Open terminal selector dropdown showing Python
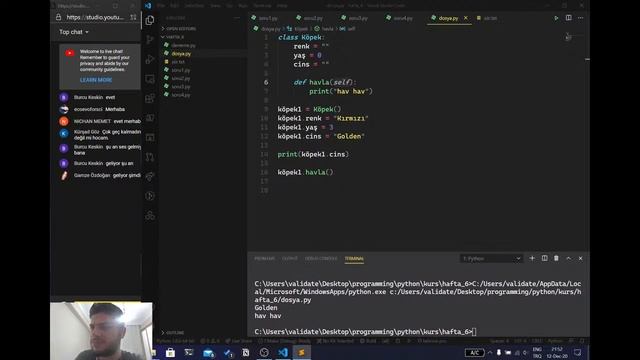Viewport: 640px width, 360px height. coord(491,258)
